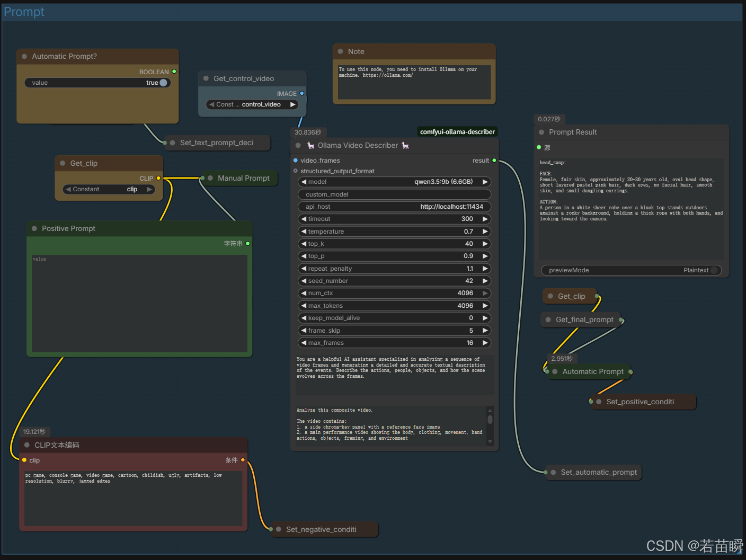
Task: Click the Set_positive_conditi node's title dot
Action: click(x=599, y=402)
